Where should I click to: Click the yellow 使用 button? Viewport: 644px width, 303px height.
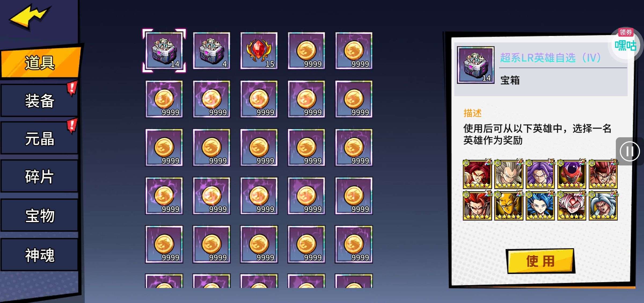[540, 261]
